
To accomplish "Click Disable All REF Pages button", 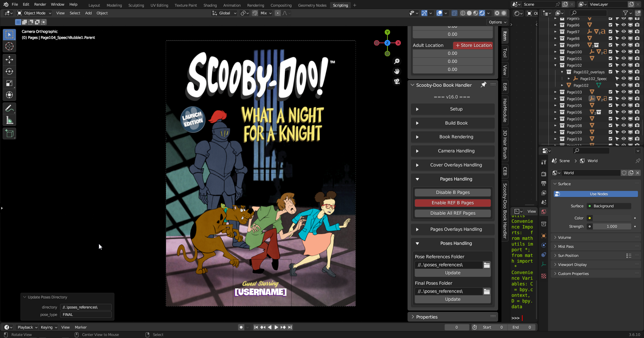I will (452, 213).
